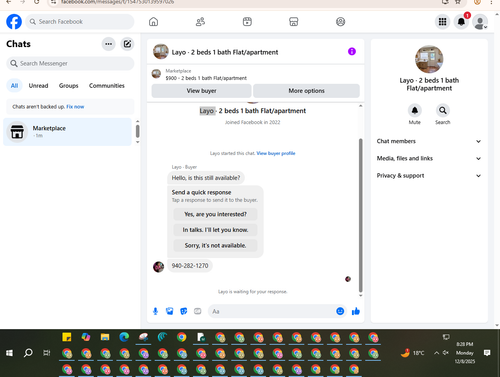Click the Aa message text box
500x377 pixels.
[272, 311]
